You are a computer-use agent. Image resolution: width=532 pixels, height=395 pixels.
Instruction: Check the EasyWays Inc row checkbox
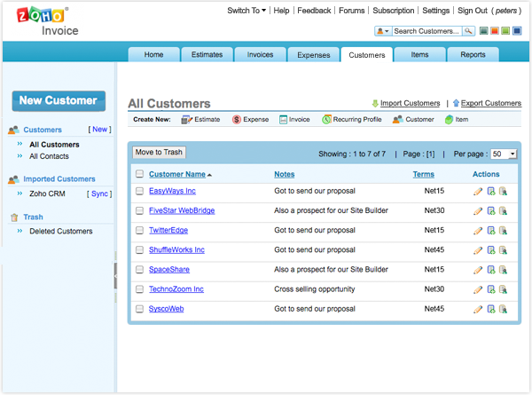pyautogui.click(x=139, y=191)
